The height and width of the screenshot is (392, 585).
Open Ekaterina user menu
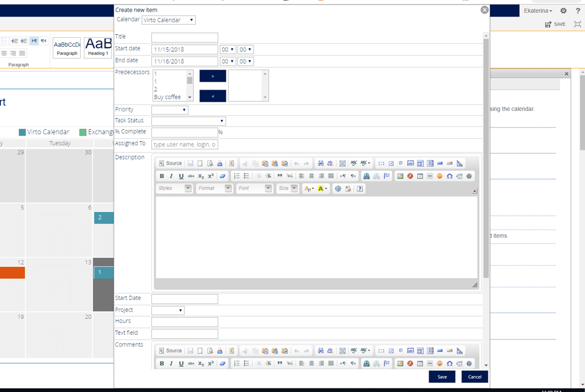pyautogui.click(x=538, y=11)
